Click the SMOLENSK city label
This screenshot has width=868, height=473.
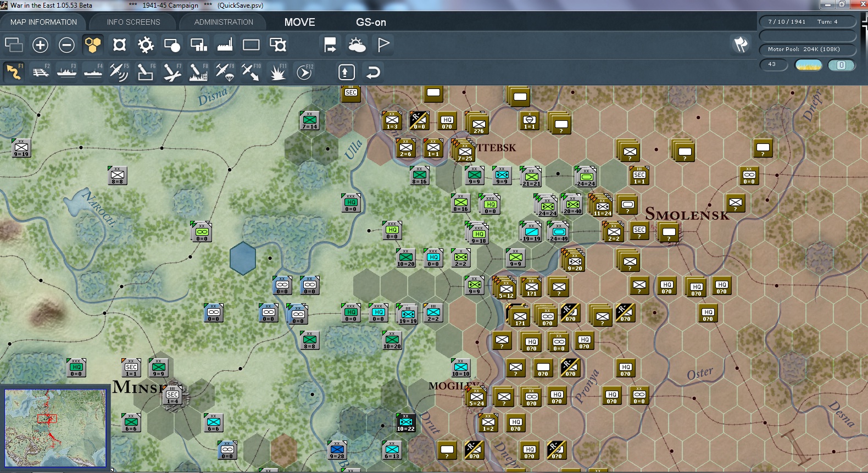[x=687, y=214]
